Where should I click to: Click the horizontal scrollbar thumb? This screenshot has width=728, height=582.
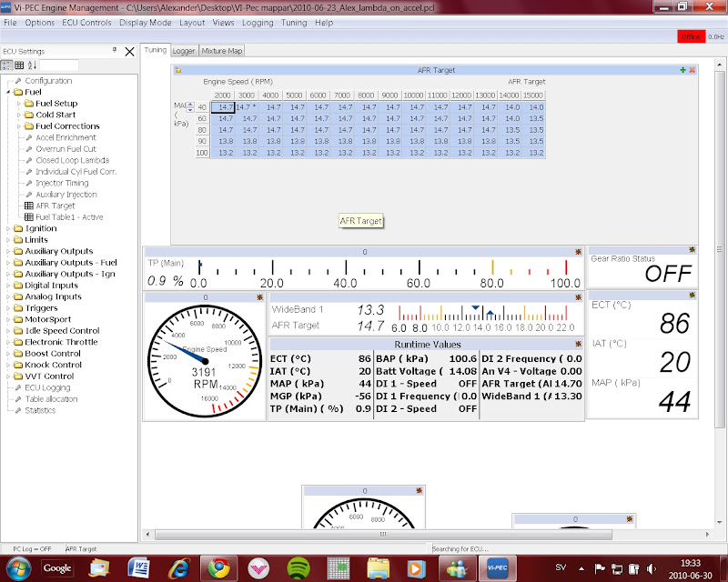(x=383, y=534)
